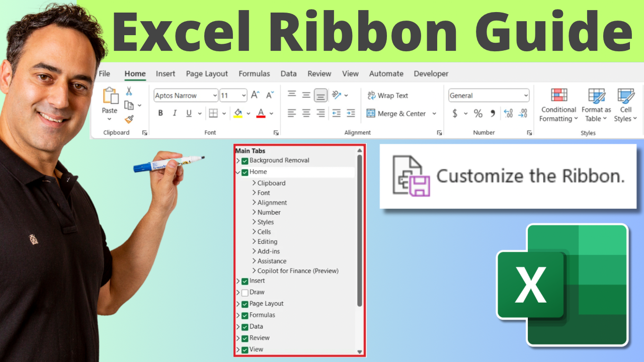The image size is (644, 362).
Task: Align text left
Action: 291,114
